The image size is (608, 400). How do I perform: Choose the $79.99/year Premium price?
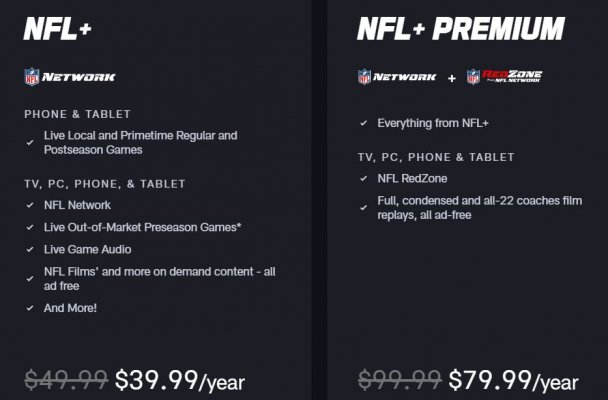tap(513, 380)
